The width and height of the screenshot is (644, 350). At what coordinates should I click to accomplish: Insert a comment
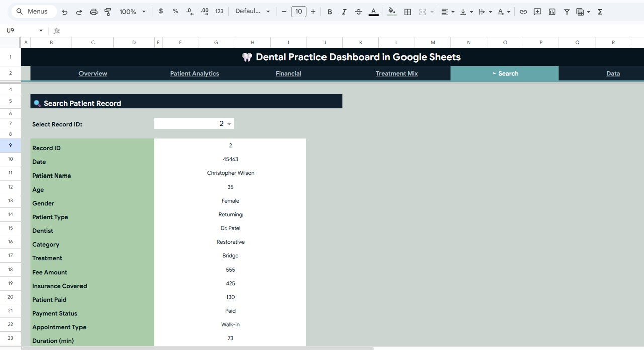(x=537, y=11)
